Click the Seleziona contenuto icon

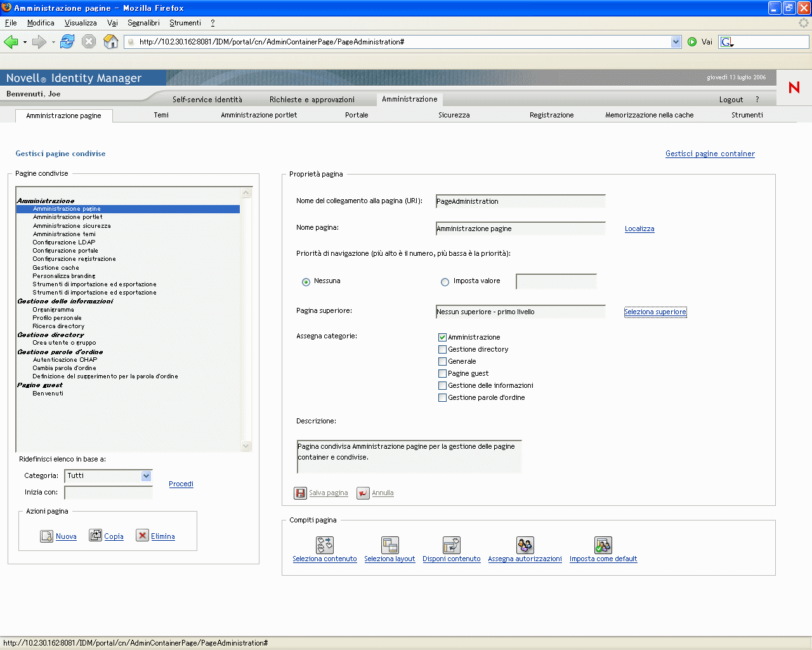324,545
